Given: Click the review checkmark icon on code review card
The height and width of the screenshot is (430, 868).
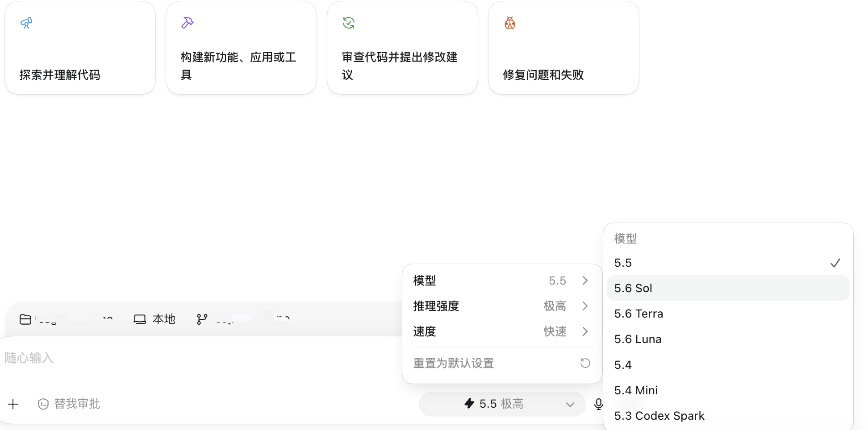Looking at the screenshot, I should point(349,23).
